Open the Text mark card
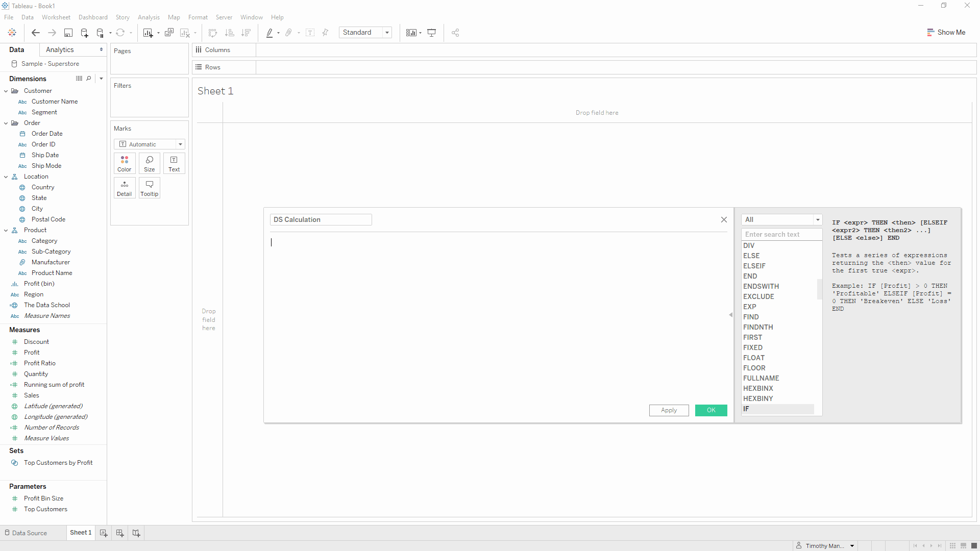980x551 pixels. point(174,164)
